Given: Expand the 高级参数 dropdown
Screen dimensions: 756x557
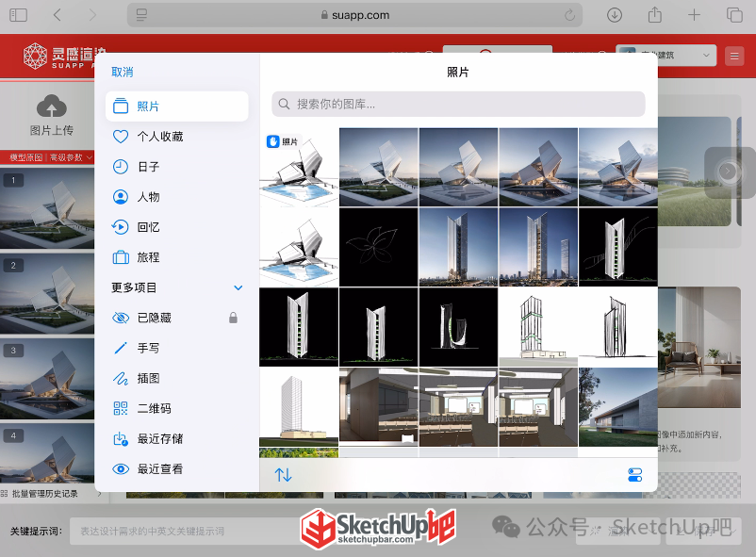Looking at the screenshot, I should pyautogui.click(x=71, y=157).
